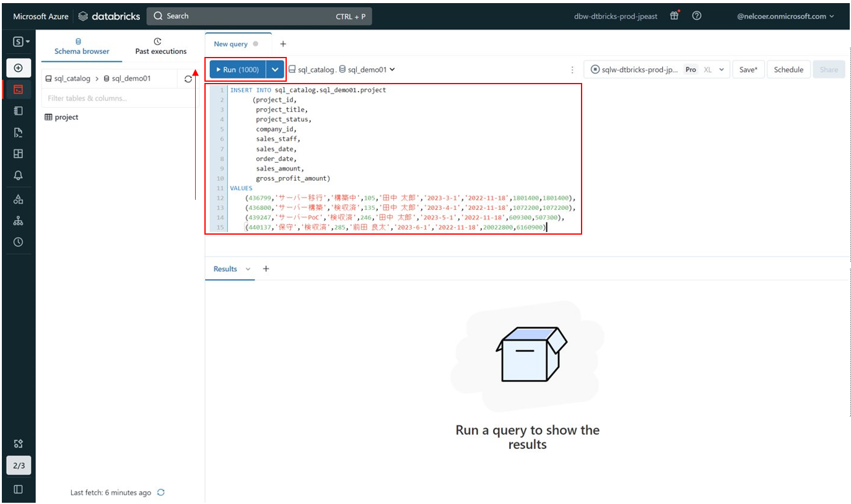Click the kebab menu beside warehouse selector
The height and width of the screenshot is (504, 851).
pyautogui.click(x=572, y=70)
